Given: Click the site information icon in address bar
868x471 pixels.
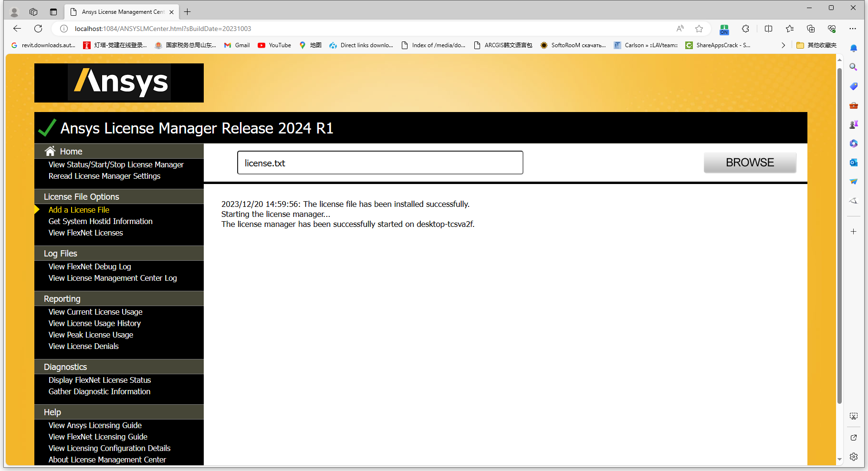Looking at the screenshot, I should tap(63, 29).
